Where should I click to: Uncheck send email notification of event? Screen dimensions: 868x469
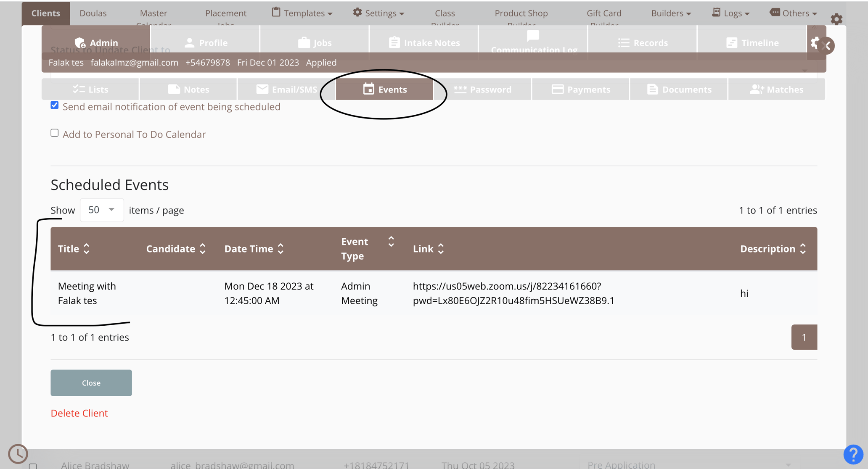pos(54,105)
